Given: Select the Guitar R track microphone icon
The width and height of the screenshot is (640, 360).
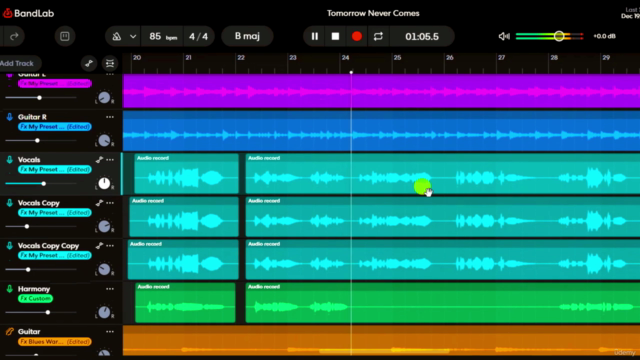Looking at the screenshot, I should tap(9, 117).
